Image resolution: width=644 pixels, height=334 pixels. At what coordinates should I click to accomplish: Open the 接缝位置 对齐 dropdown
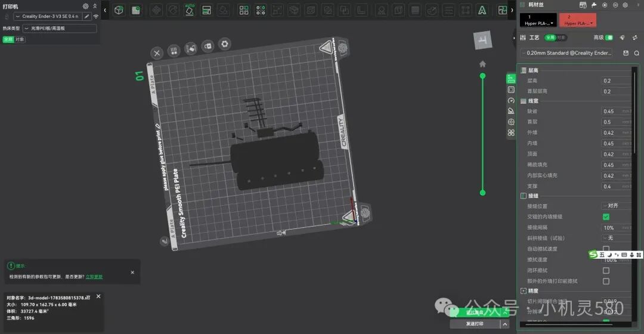617,206
